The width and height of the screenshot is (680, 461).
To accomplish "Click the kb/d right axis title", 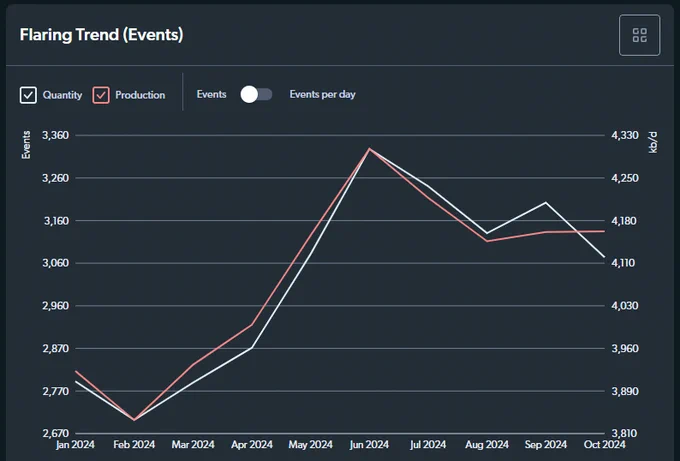I will pos(653,143).
